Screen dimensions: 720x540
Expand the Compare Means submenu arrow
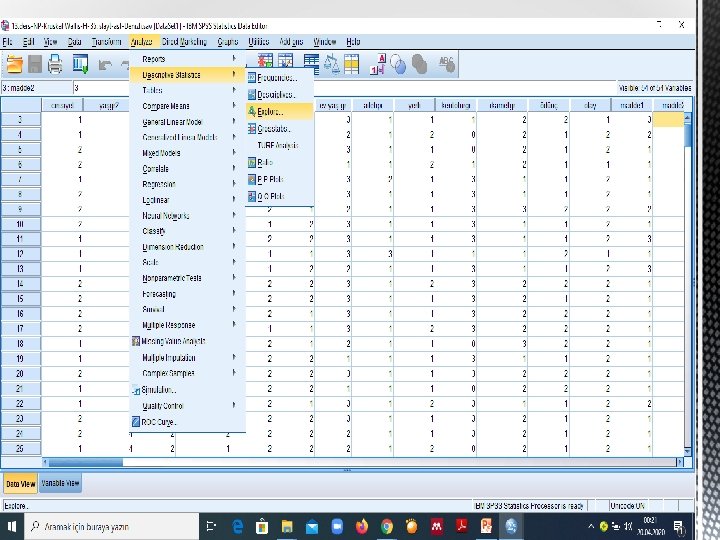[x=234, y=106]
